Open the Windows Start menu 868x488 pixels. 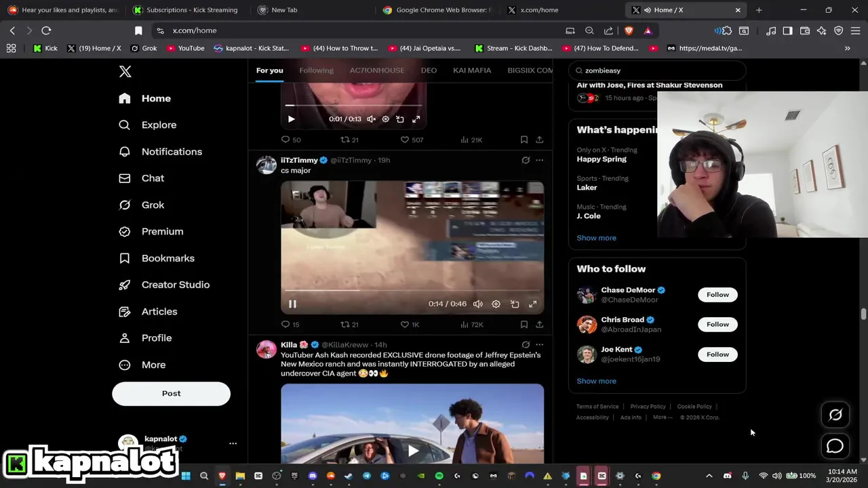pos(186,476)
